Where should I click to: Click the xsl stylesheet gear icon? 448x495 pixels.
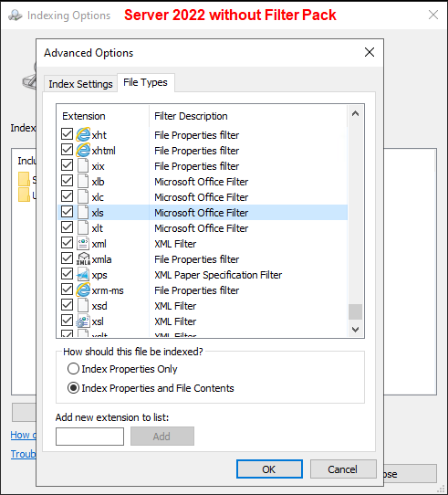pos(83,321)
